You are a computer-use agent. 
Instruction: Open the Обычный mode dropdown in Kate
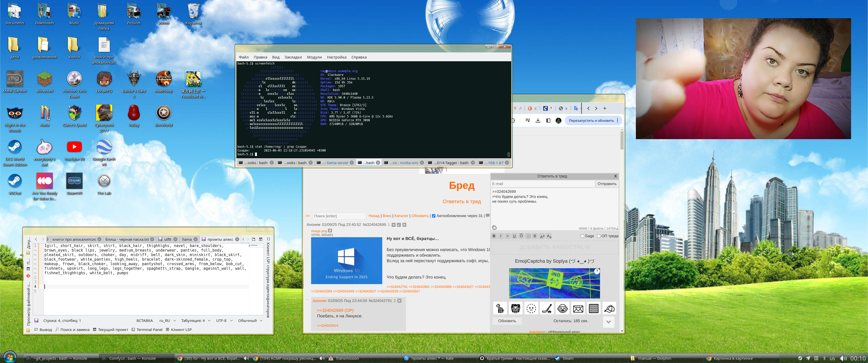pyautogui.click(x=250, y=321)
